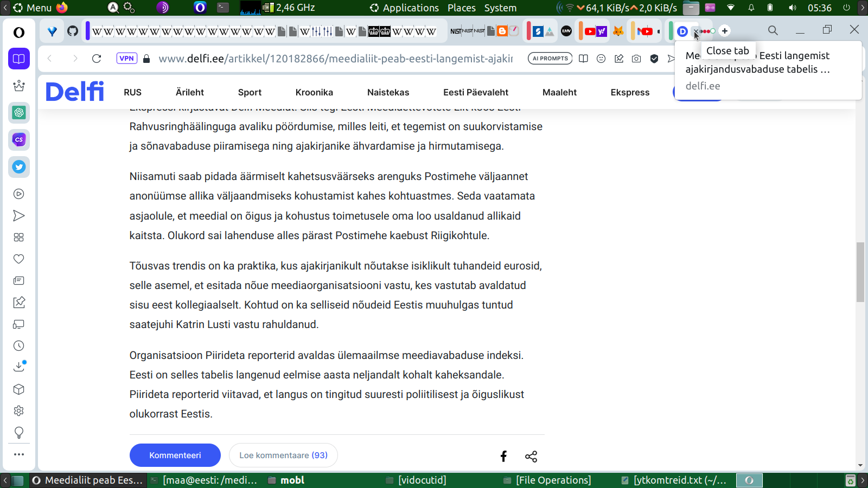This screenshot has height=488, width=868.
Task: Open the pinboards edit icon in the sidebar
Action: tap(19, 303)
